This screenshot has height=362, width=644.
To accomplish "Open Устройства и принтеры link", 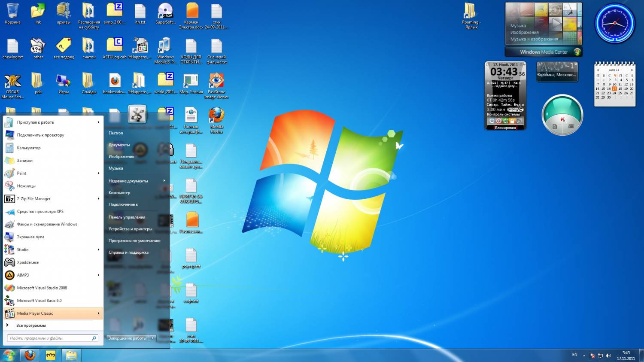I will tap(131, 229).
